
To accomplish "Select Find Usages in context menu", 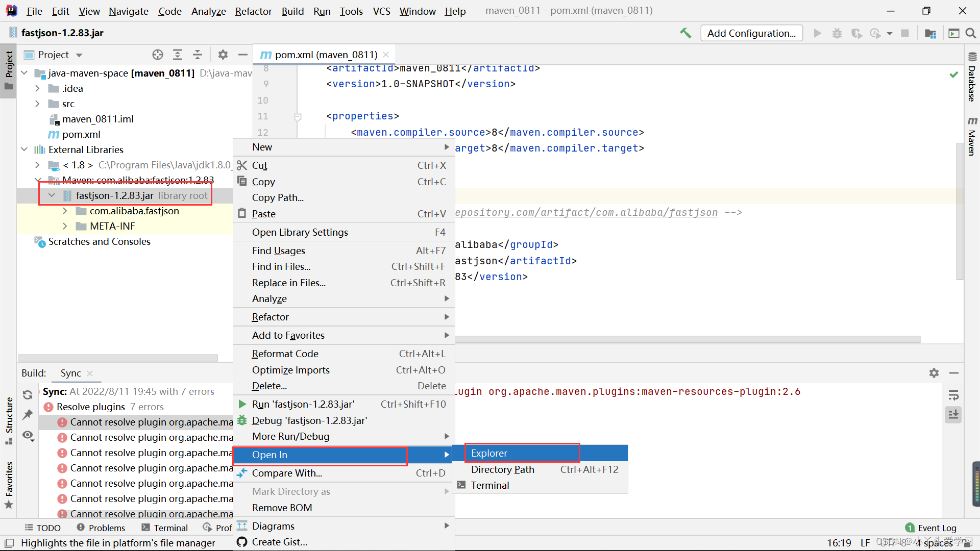I will click(344, 251).
